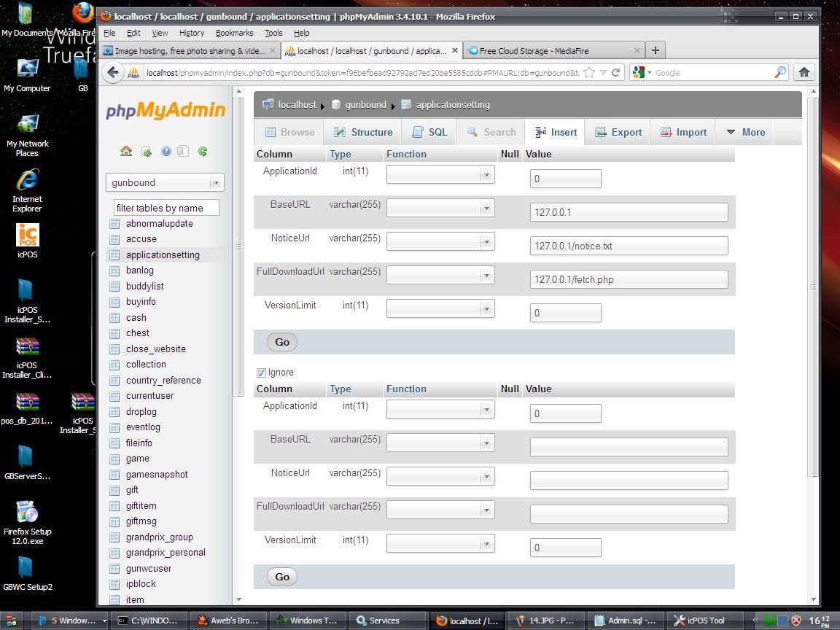Viewport: 840px width, 630px height.
Task: Open Function dropdown for first VersionLimit row
Action: (x=440, y=309)
